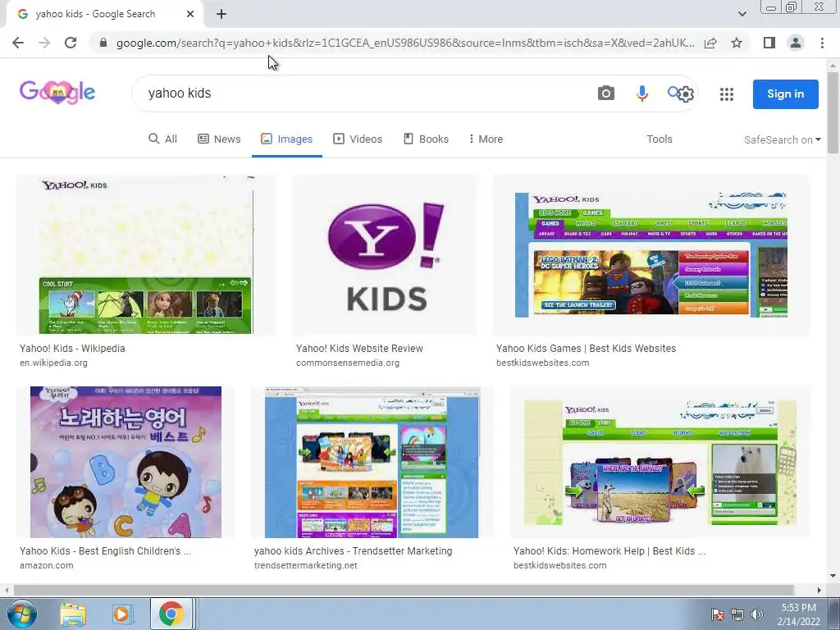
Task: Click the Sign in button
Action: coord(785,94)
